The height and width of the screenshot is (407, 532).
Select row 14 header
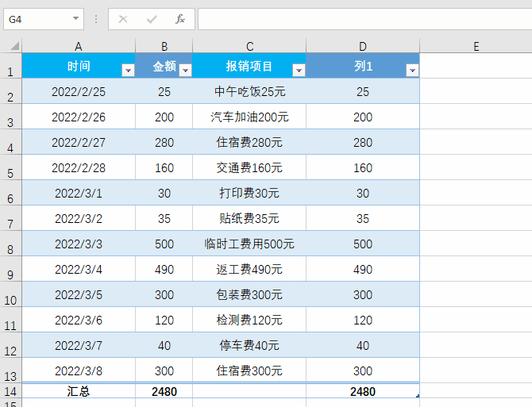[10, 391]
